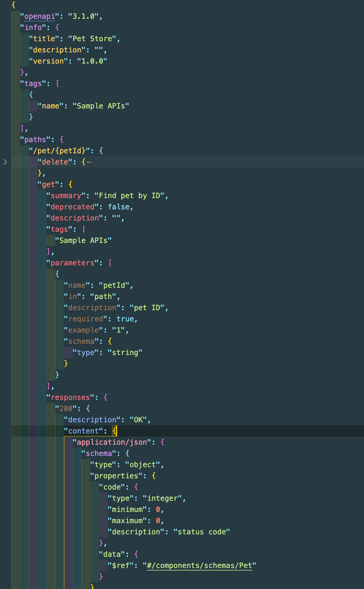The width and height of the screenshot is (364, 589).
Task: Click the "path" value of "in"
Action: (x=103, y=296)
